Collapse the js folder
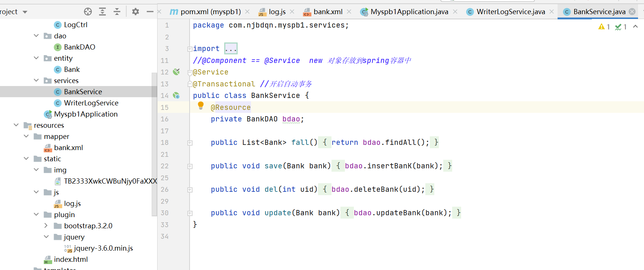This screenshot has width=644, height=270. tap(36, 192)
